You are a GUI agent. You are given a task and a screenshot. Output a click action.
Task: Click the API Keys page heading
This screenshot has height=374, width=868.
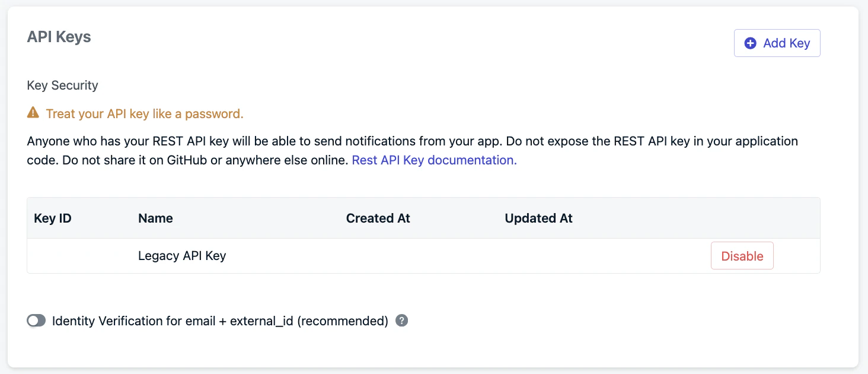coord(59,36)
